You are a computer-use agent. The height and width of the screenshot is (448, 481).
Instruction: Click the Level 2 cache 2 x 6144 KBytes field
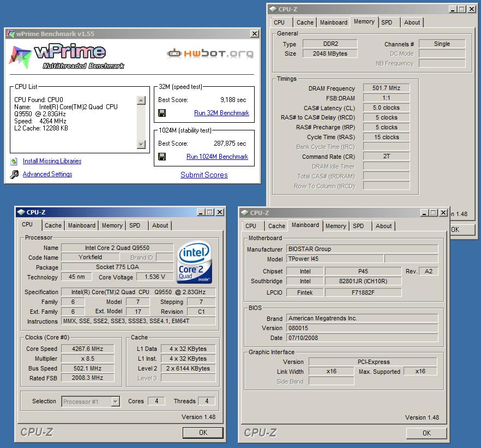[x=188, y=368]
